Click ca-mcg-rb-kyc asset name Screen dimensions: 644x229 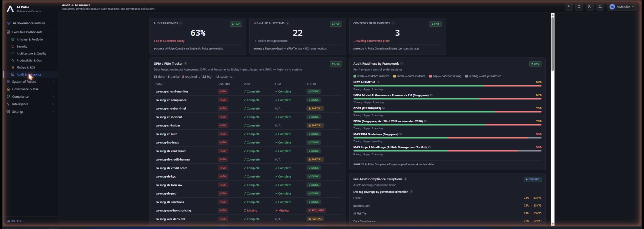[165, 176]
